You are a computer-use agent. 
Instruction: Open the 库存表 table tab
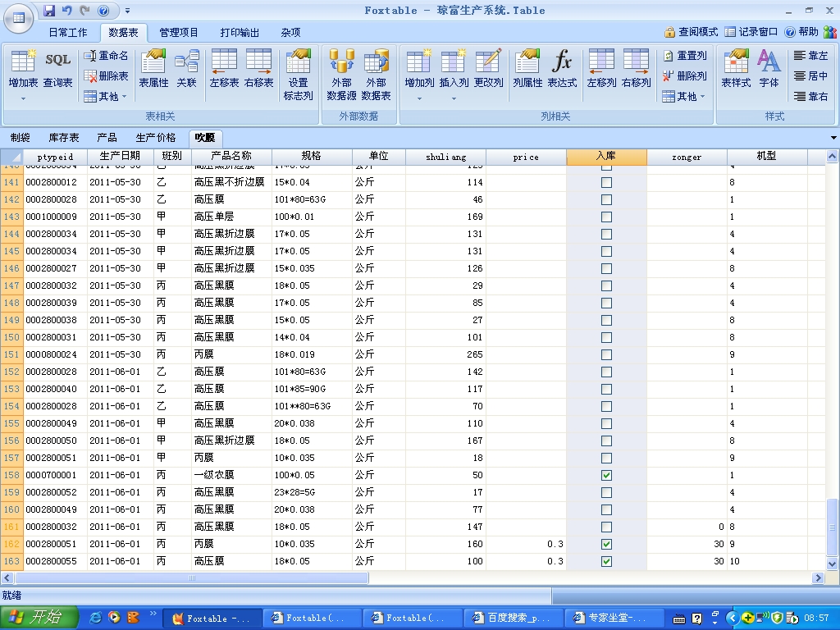point(64,138)
